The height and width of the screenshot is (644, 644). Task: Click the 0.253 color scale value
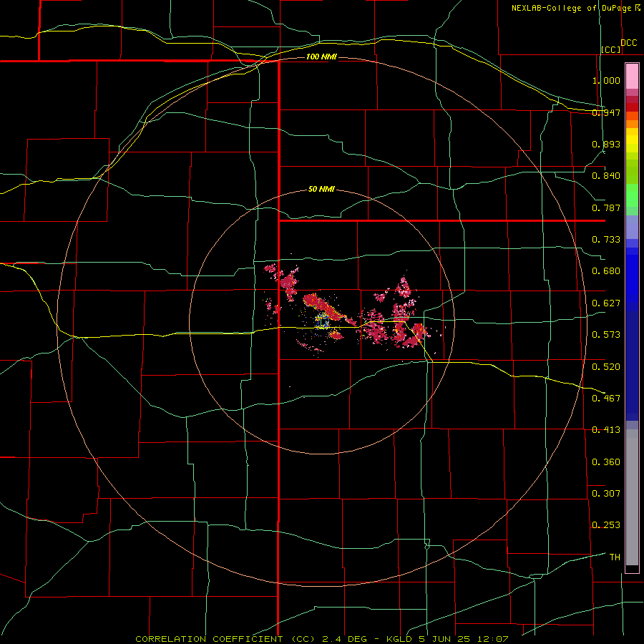[606, 525]
